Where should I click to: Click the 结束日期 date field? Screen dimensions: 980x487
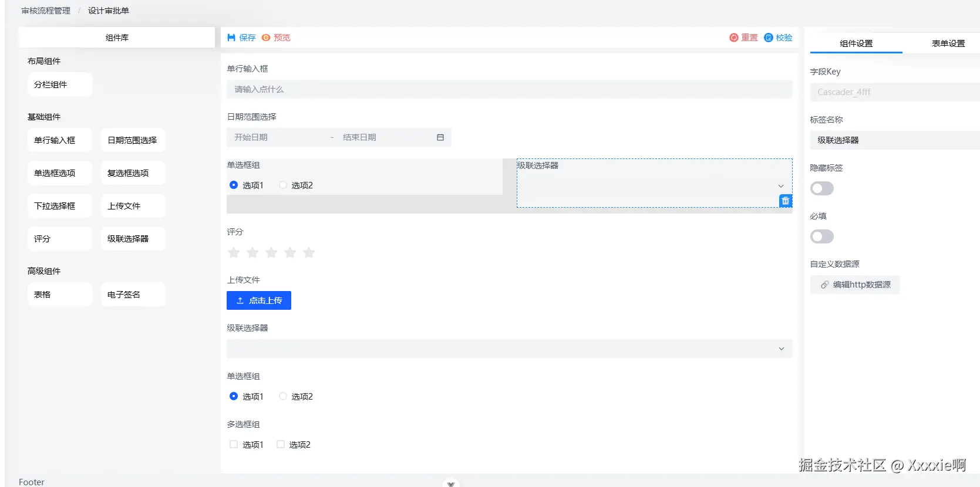click(385, 137)
